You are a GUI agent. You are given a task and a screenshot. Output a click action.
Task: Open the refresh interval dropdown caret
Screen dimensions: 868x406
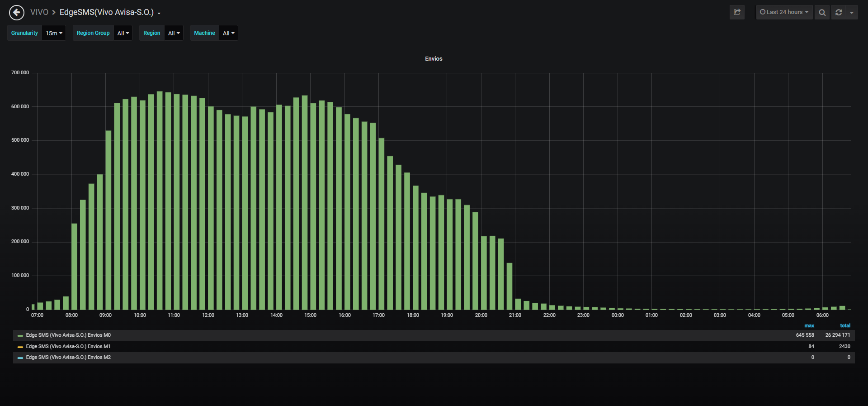point(852,12)
